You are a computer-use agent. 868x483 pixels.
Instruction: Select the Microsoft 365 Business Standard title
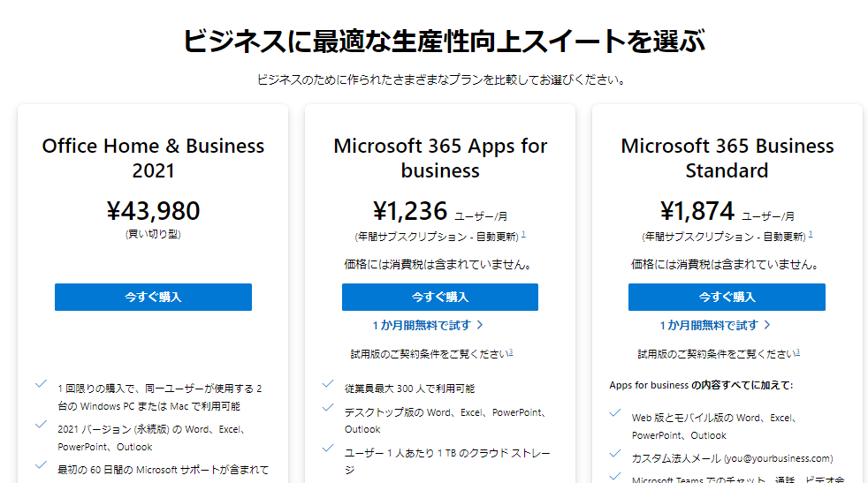727,158
